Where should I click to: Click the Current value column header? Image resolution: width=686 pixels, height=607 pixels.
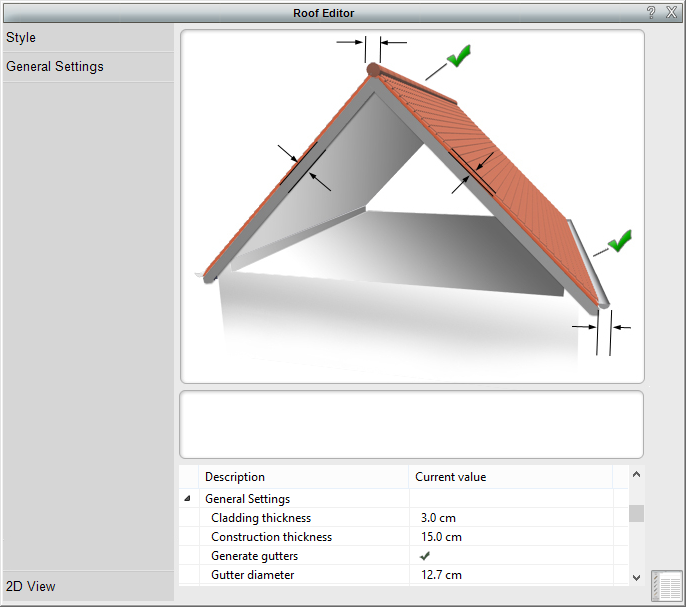coord(511,477)
